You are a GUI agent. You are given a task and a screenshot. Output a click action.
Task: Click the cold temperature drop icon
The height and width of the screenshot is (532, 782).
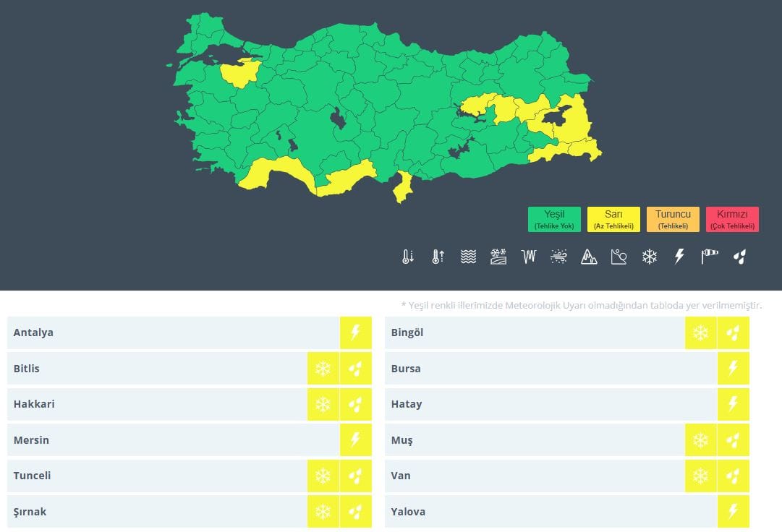408,257
